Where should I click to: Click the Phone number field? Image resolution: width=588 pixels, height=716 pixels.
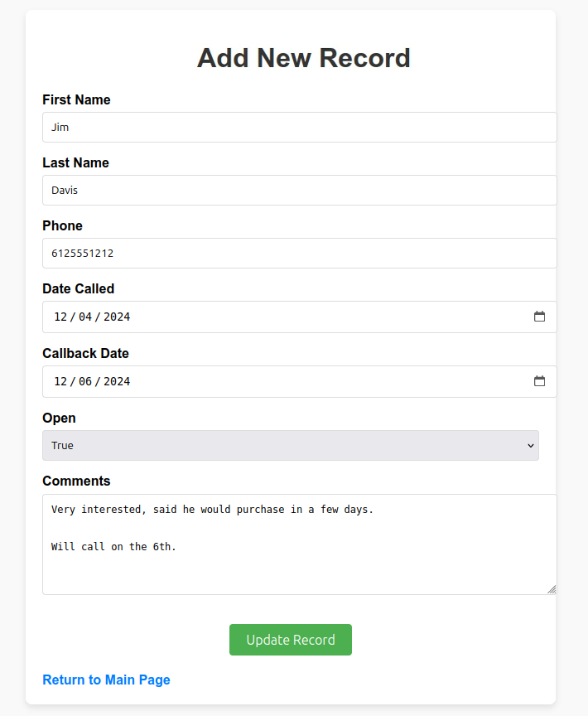click(x=248, y=253)
